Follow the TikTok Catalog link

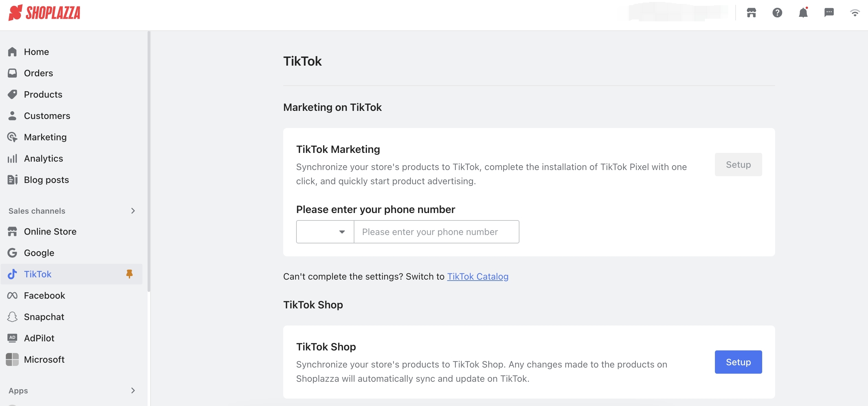click(x=477, y=276)
